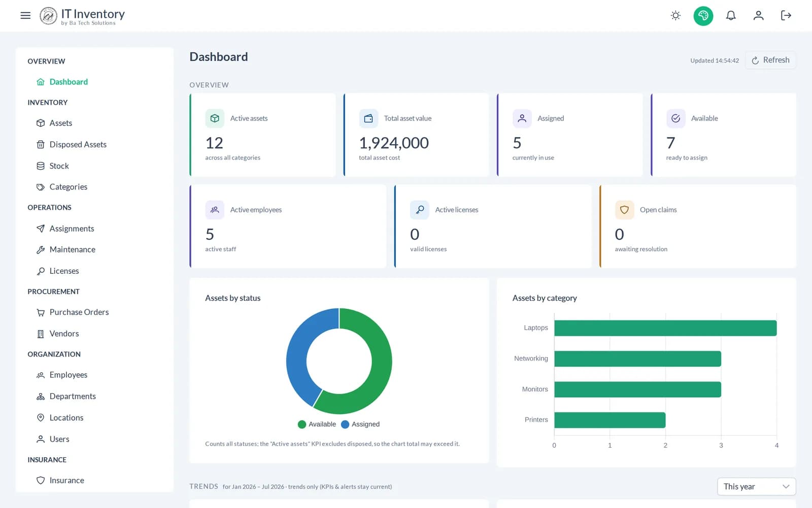Click the Active assets cube icon
Screen dimensions: 812x508
215,118
